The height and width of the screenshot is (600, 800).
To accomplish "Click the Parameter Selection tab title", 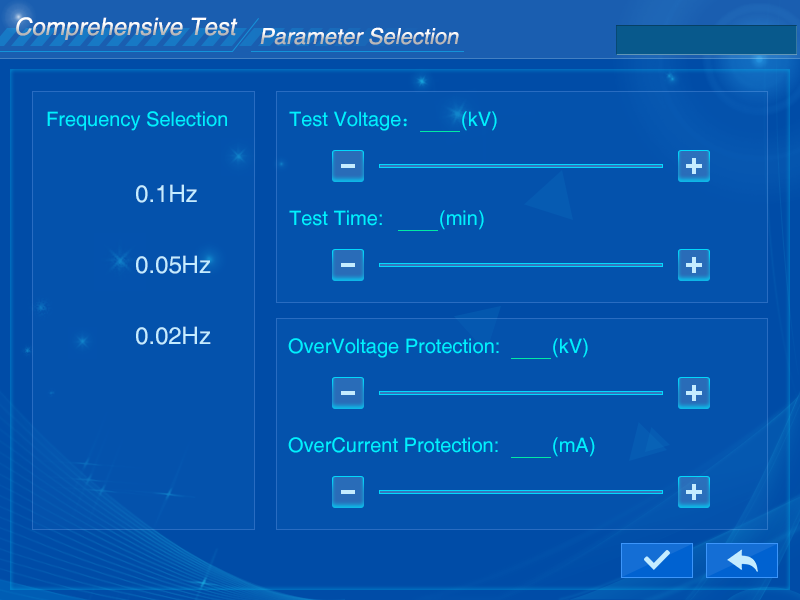I will 359,37.
